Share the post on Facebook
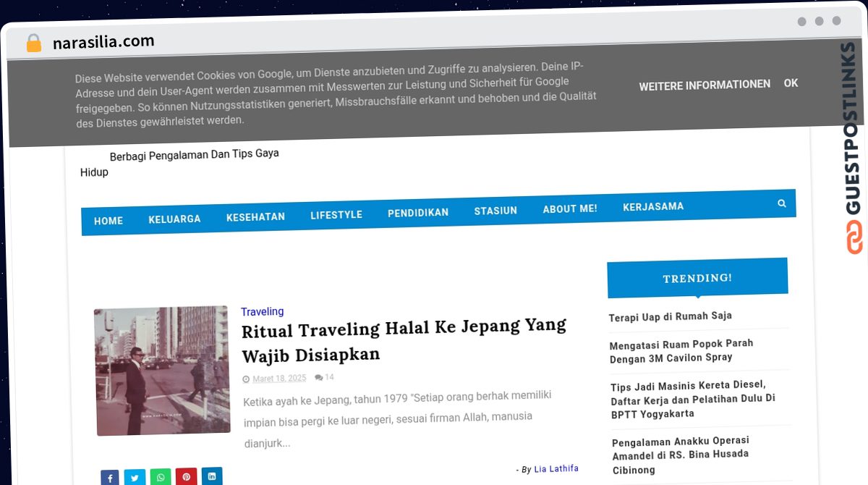868x485 pixels. click(110, 478)
